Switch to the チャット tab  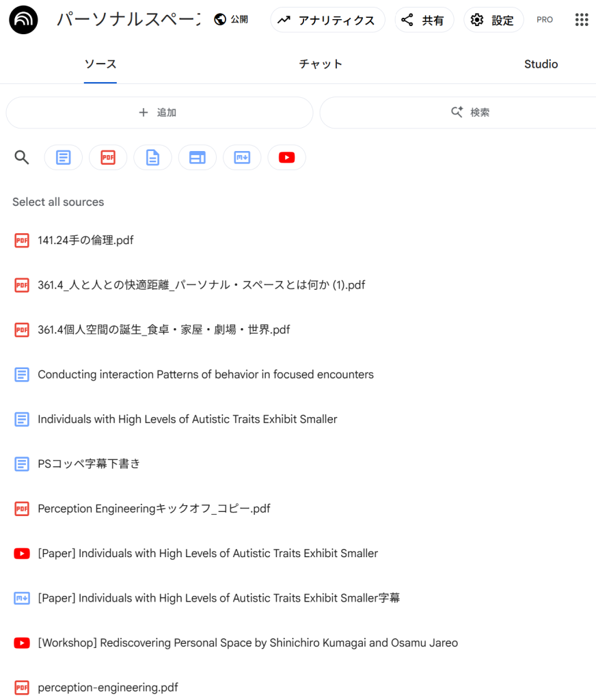(321, 64)
